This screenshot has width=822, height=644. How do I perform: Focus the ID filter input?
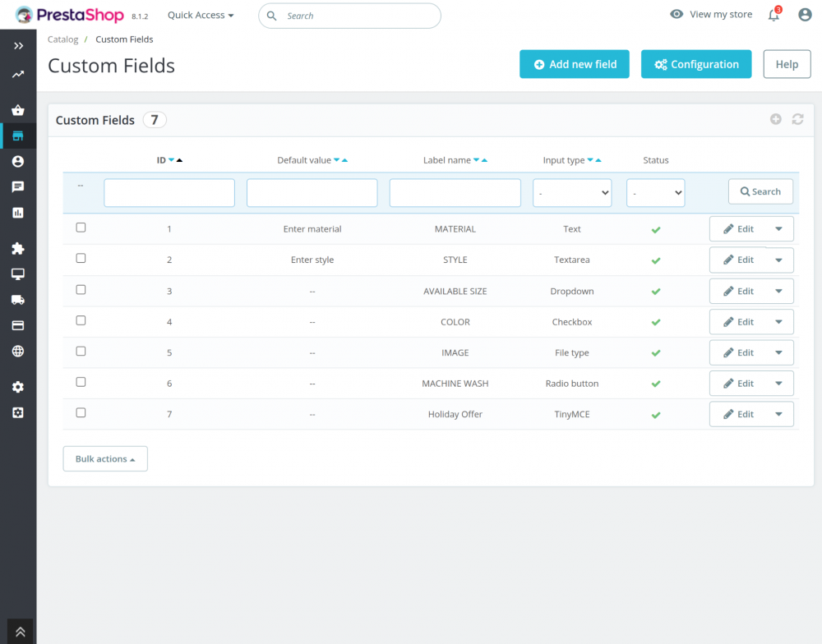[x=169, y=193]
